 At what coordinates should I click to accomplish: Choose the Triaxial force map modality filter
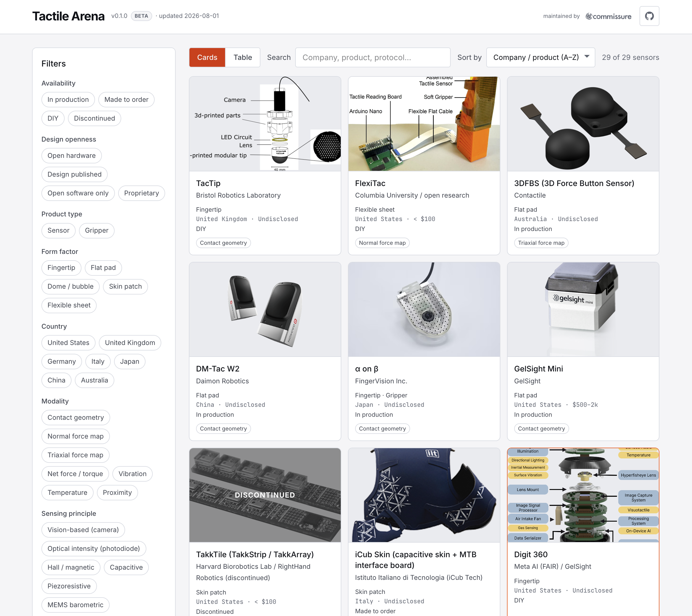pos(75,455)
